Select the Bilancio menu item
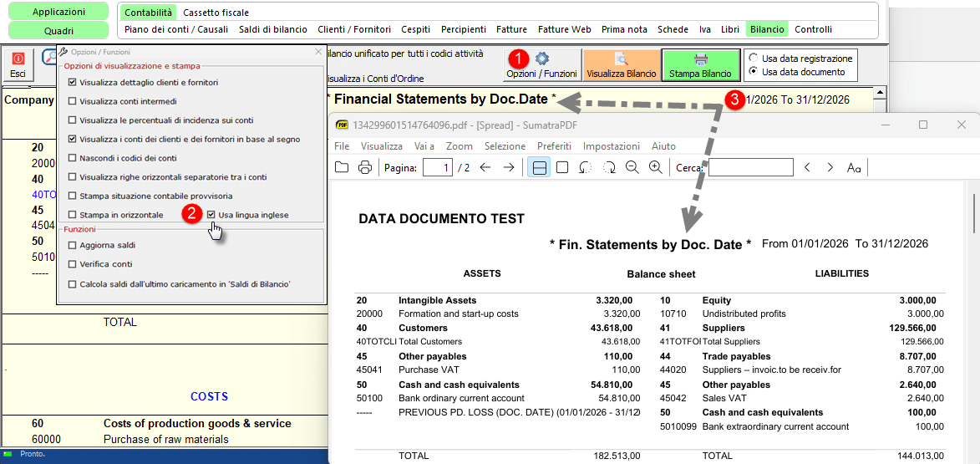This screenshot has width=980, height=464. click(x=767, y=29)
